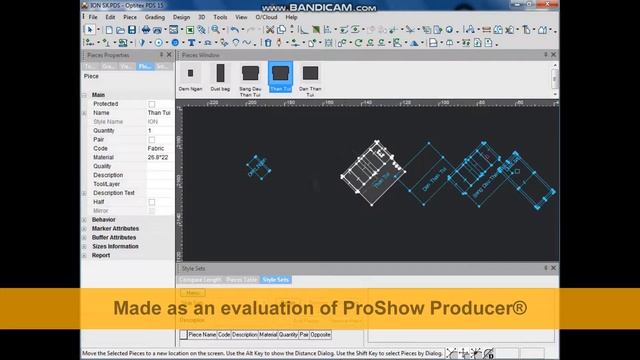Image resolution: width=640 pixels, height=360 pixels.
Task: Open the Grading menu
Action: pyautogui.click(x=155, y=17)
